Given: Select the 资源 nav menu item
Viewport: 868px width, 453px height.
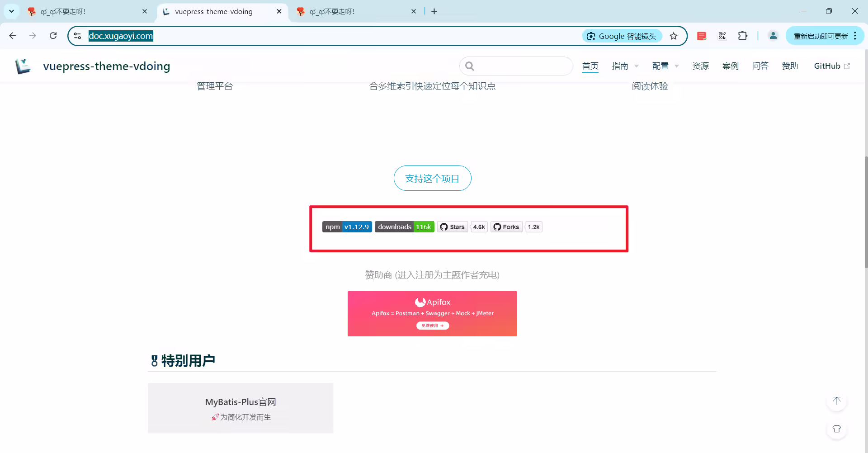Looking at the screenshot, I should [x=700, y=66].
